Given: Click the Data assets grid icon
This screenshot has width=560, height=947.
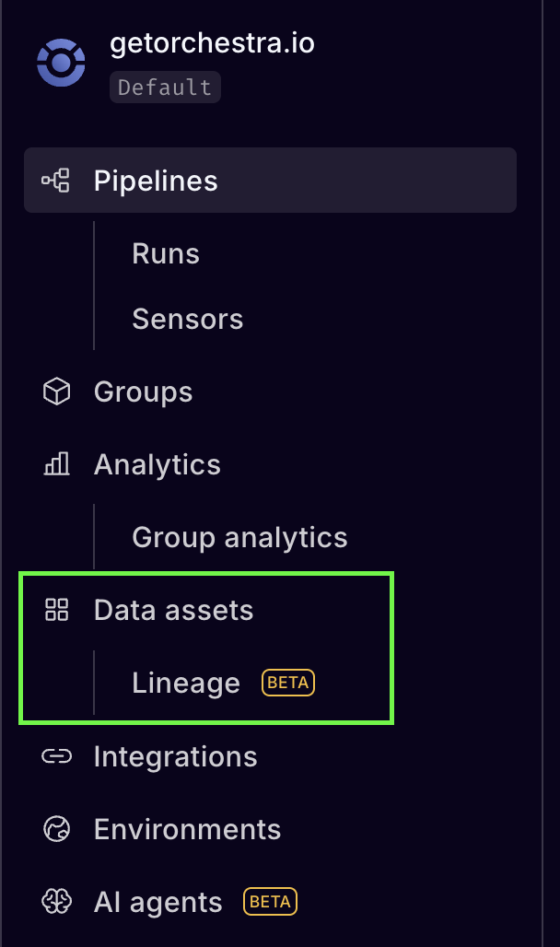Looking at the screenshot, I should [56, 609].
